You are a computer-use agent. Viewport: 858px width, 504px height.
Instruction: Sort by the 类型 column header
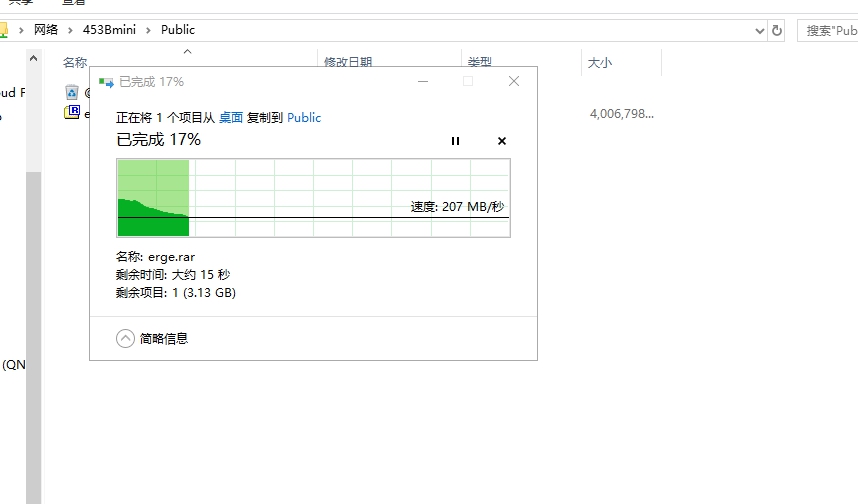tap(480, 62)
